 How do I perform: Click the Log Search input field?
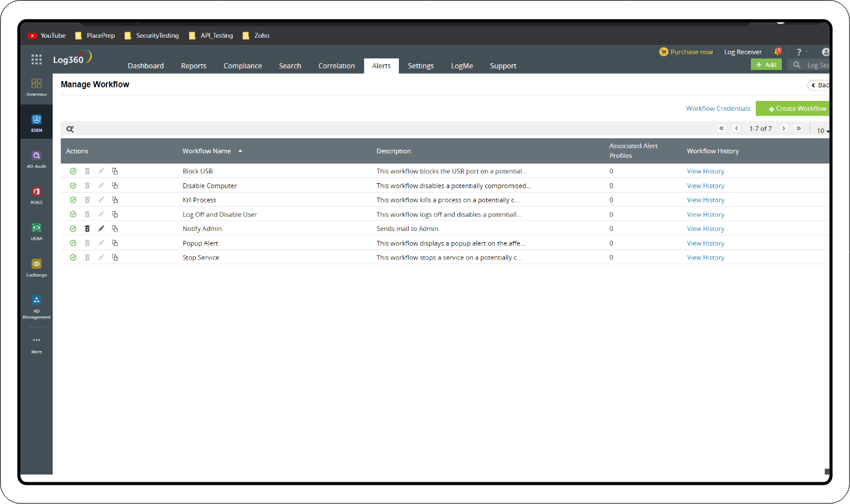[x=818, y=64]
